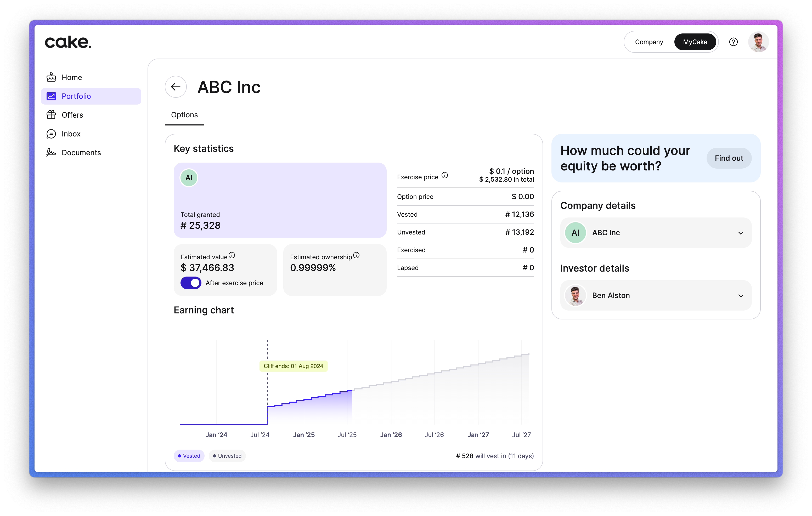
Task: Click the Estimated value info icon
Action: (x=232, y=255)
